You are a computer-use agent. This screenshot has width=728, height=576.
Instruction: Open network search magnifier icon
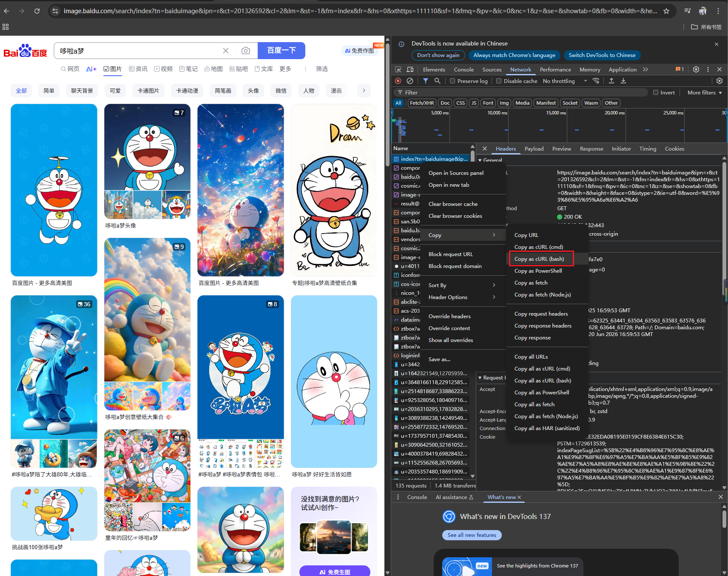[x=437, y=81]
